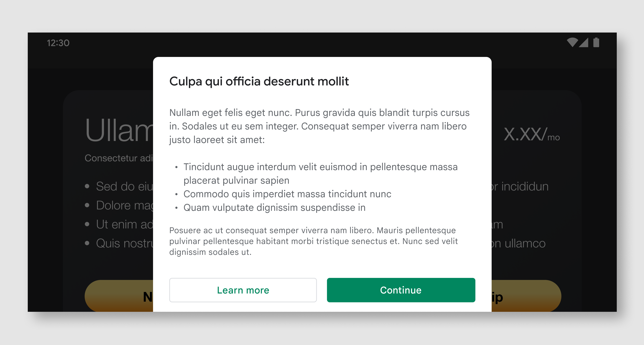
Task: Click the Wi-Fi signal icon in status bar
Action: pyautogui.click(x=572, y=42)
